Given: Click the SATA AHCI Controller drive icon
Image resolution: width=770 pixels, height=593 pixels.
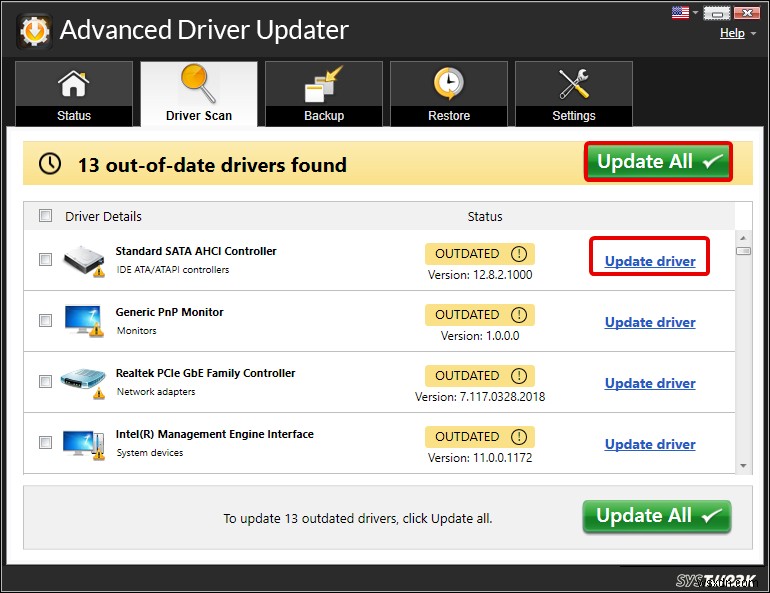Looking at the screenshot, I should pos(84,261).
